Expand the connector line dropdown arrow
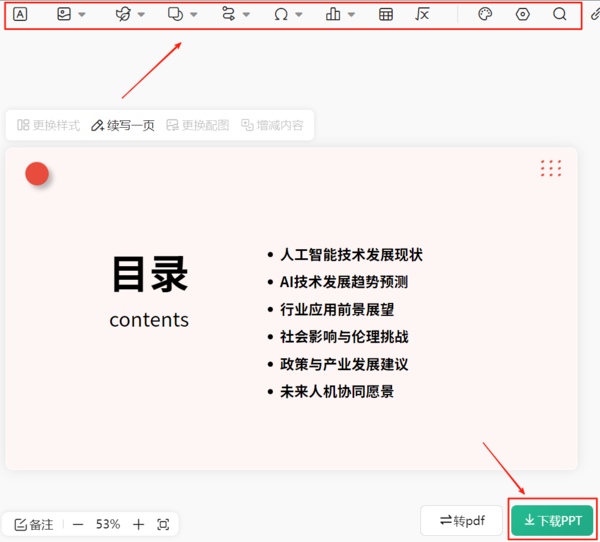The height and width of the screenshot is (542, 600). (246, 15)
